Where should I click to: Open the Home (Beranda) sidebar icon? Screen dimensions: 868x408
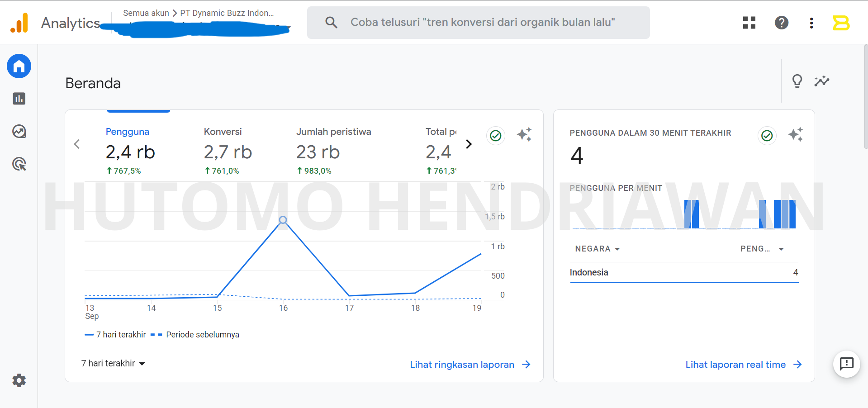[x=19, y=66]
